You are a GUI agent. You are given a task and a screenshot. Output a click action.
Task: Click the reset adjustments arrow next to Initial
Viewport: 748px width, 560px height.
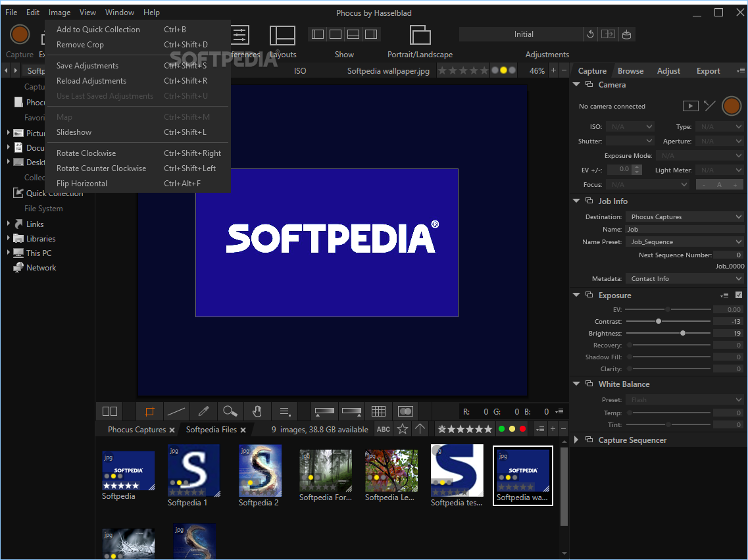(x=590, y=34)
